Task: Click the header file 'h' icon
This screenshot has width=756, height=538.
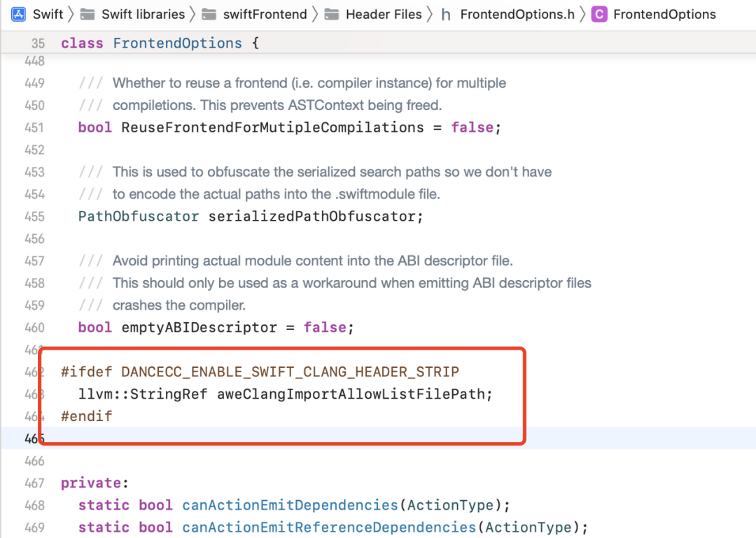Action: tap(446, 15)
